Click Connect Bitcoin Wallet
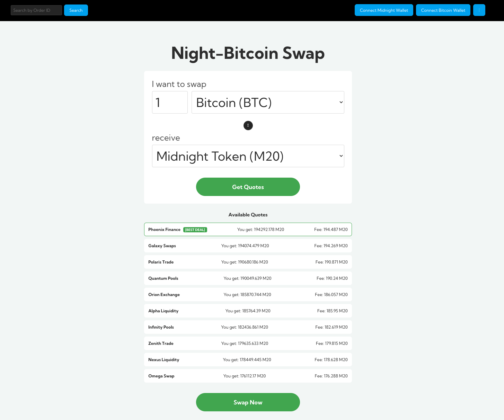 pos(443,10)
